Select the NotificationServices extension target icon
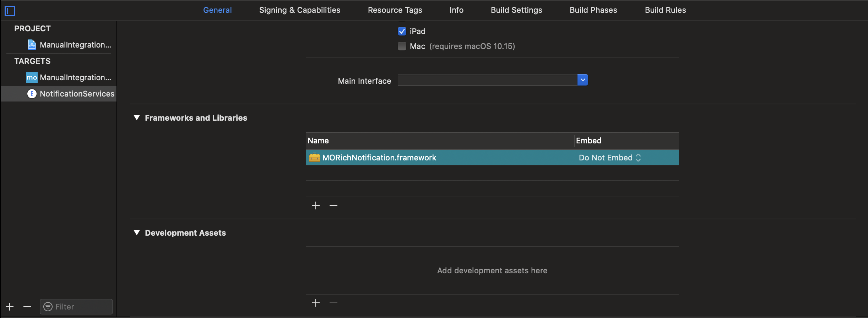This screenshot has height=318, width=868. (x=32, y=94)
